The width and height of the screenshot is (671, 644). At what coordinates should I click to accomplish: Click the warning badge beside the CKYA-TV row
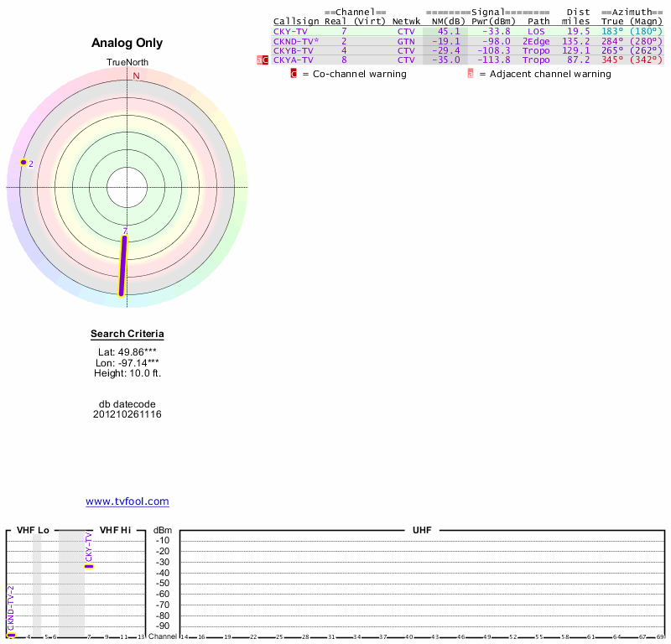coord(263,60)
